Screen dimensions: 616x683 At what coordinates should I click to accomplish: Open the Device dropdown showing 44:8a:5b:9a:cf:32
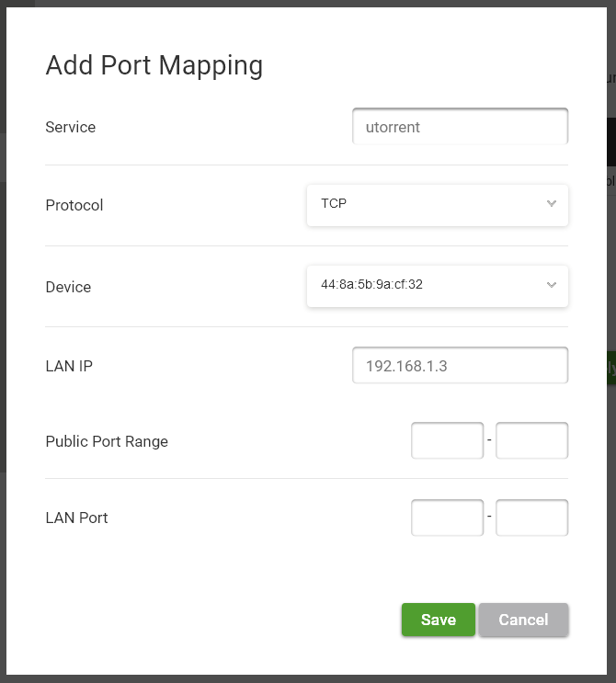tap(438, 286)
